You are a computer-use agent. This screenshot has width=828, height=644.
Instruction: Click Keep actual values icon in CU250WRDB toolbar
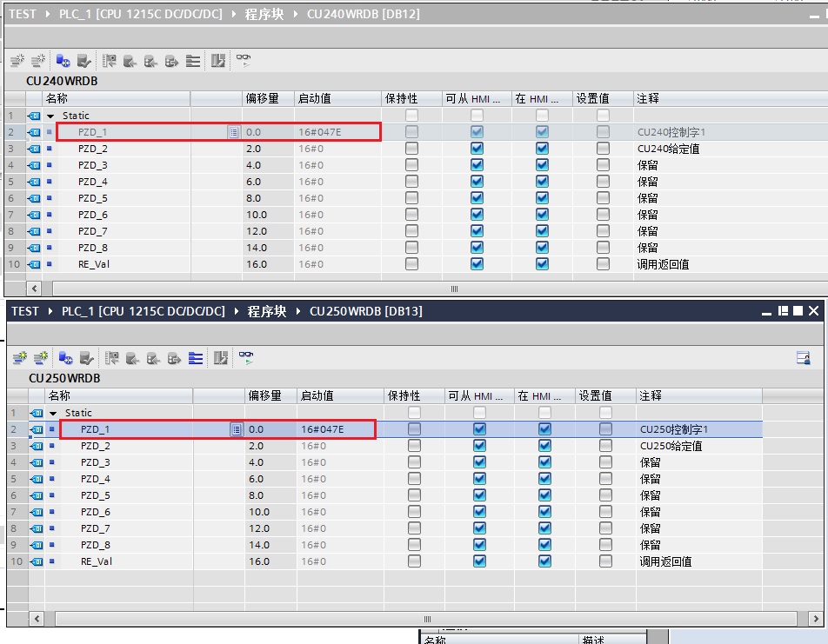tap(65, 358)
